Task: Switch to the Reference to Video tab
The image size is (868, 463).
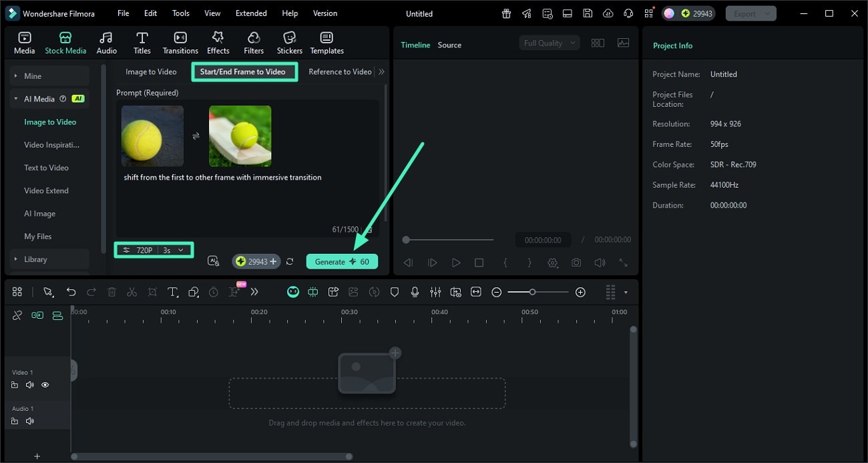Action: click(x=340, y=71)
